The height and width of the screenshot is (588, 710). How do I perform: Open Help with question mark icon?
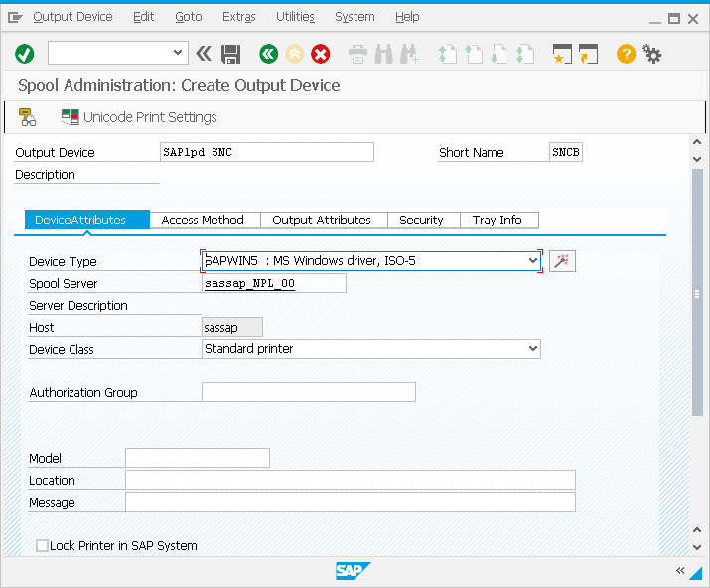click(x=627, y=54)
